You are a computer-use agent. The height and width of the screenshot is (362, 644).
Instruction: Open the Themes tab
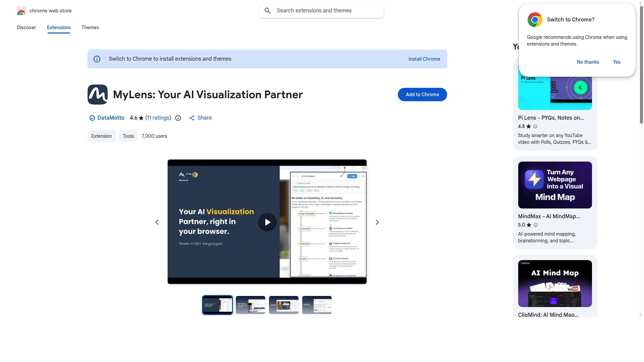(90, 27)
